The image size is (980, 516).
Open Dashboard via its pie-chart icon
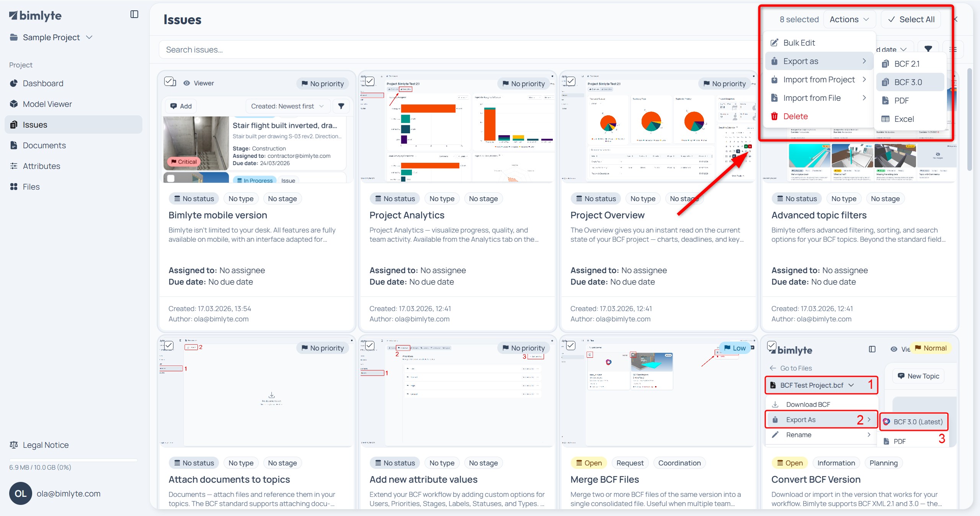coord(14,84)
